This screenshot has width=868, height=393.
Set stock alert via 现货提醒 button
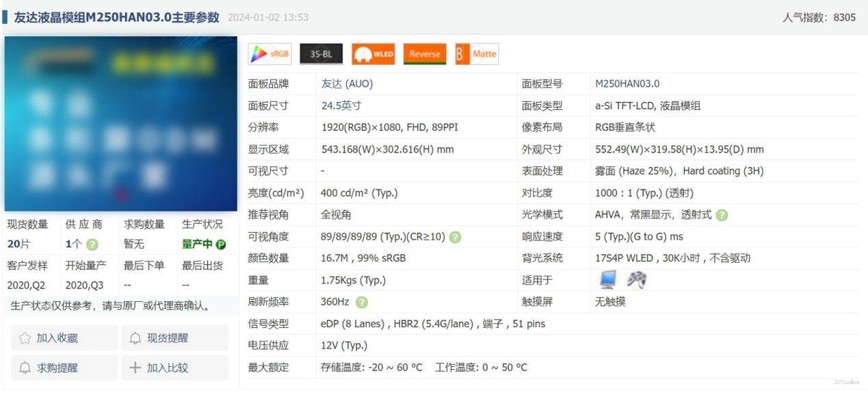point(174,338)
